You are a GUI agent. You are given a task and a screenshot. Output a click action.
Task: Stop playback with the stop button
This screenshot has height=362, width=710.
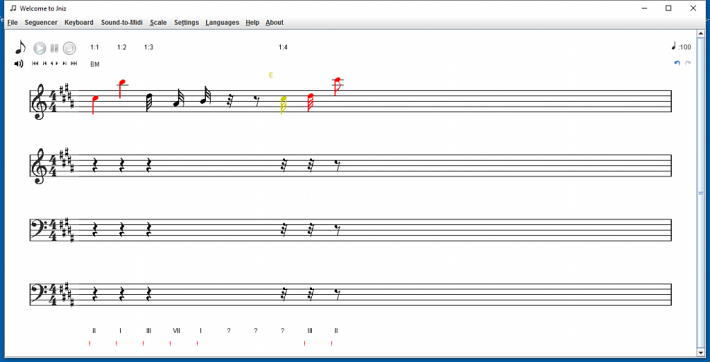click(x=69, y=48)
